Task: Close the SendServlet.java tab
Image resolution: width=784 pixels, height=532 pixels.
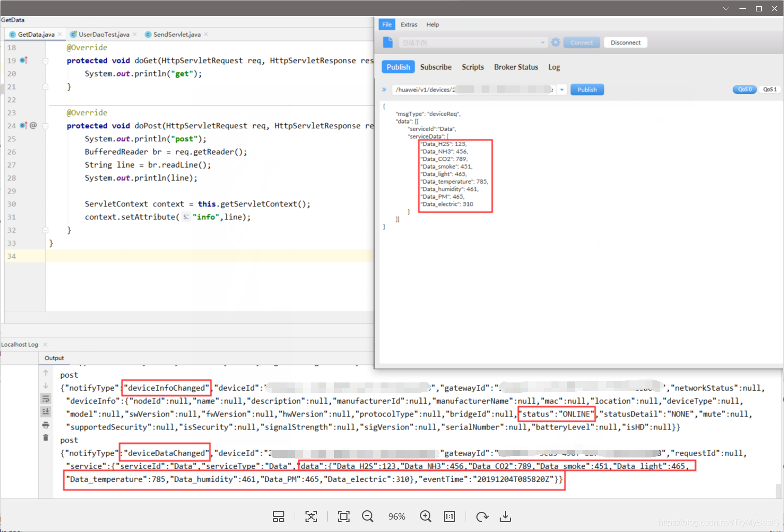Action: point(206,34)
